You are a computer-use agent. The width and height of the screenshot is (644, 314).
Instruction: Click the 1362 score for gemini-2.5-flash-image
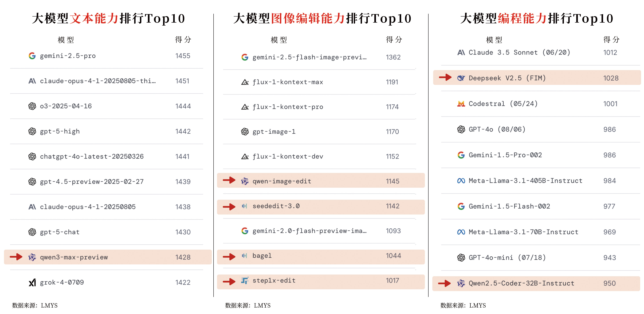393,57
